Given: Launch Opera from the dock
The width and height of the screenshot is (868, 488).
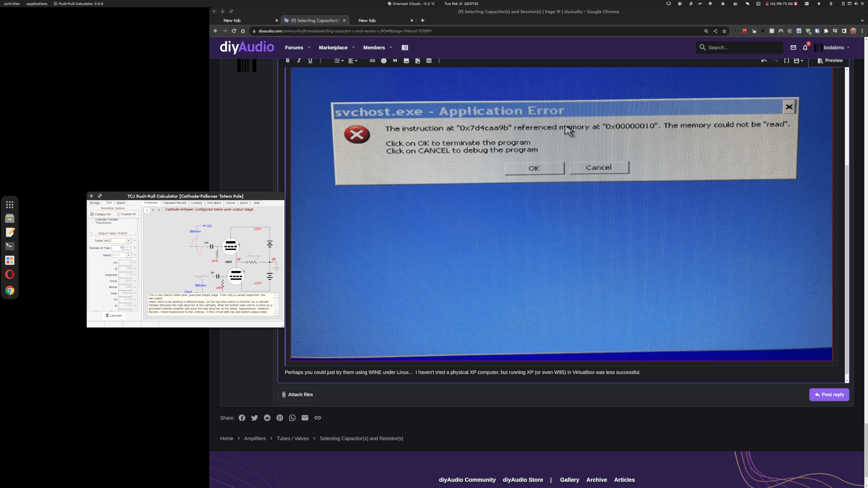Looking at the screenshot, I should pos(9,274).
